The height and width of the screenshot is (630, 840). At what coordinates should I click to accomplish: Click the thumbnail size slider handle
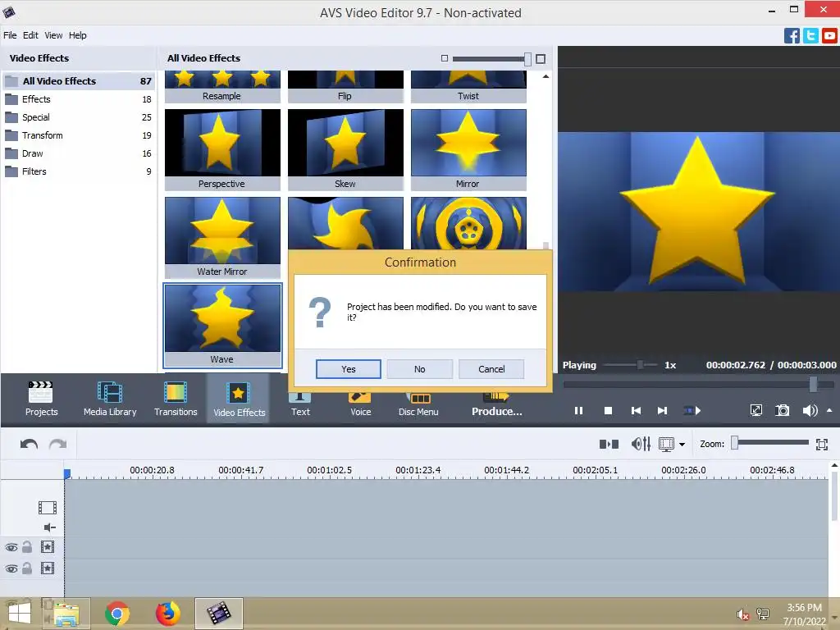tap(527, 58)
